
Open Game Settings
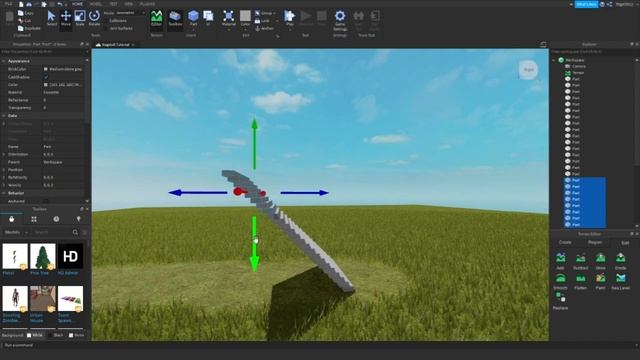[340, 20]
